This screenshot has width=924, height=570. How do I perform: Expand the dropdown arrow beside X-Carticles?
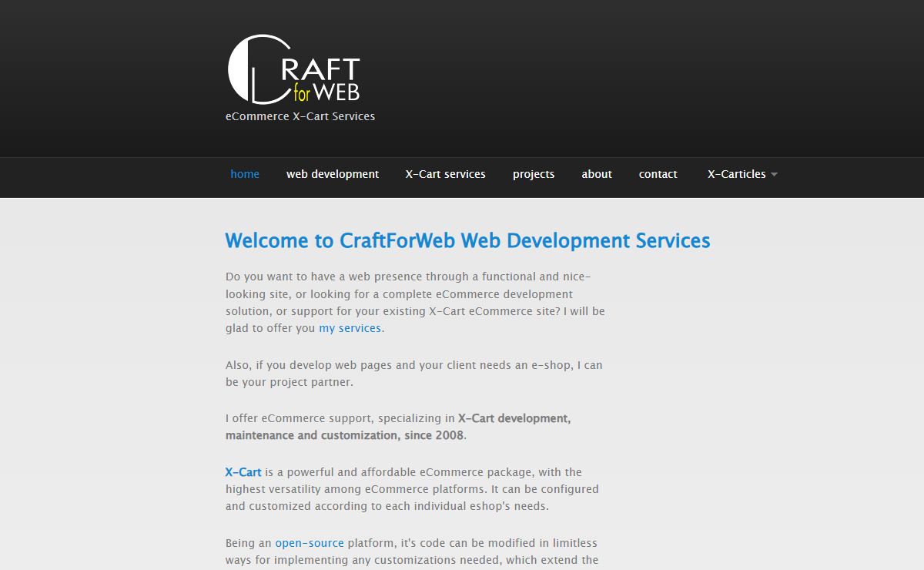(774, 175)
